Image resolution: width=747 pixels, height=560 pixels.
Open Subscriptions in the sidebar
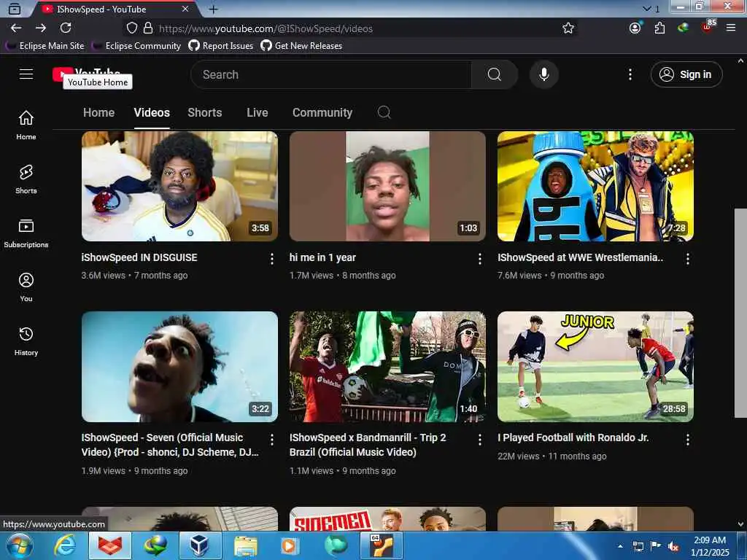pyautogui.click(x=26, y=233)
